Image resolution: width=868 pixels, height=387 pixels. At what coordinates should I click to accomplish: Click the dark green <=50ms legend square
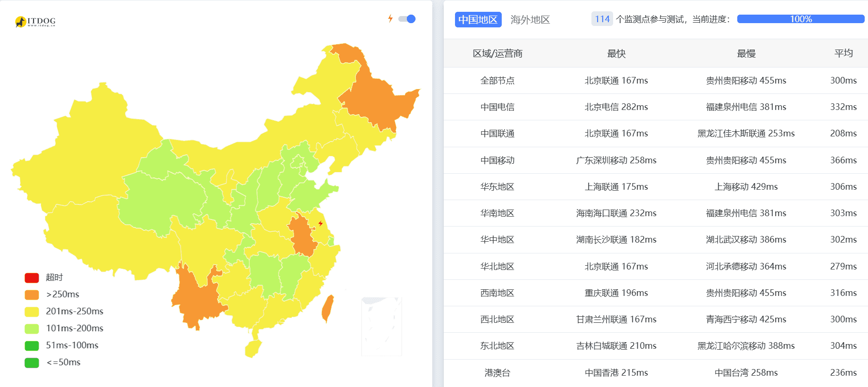(x=31, y=362)
